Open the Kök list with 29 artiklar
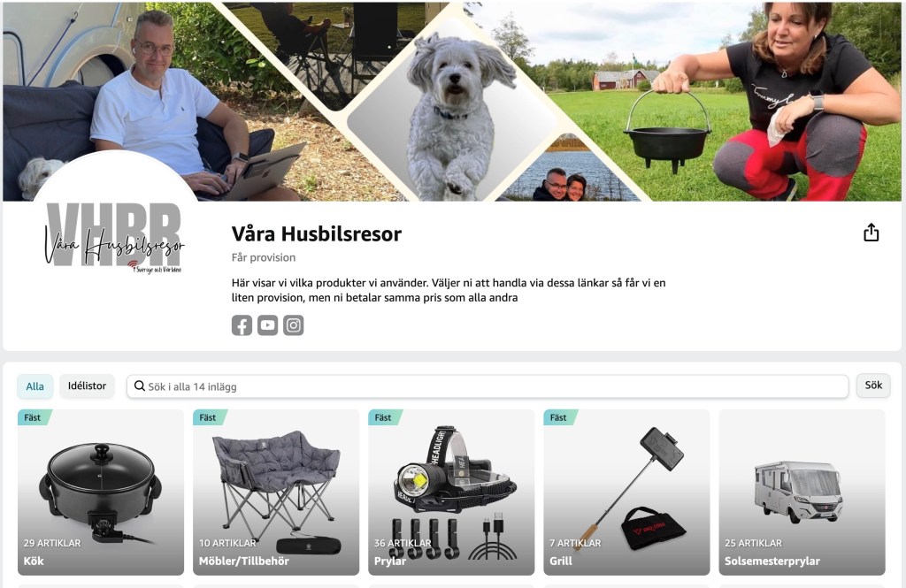 click(x=101, y=493)
